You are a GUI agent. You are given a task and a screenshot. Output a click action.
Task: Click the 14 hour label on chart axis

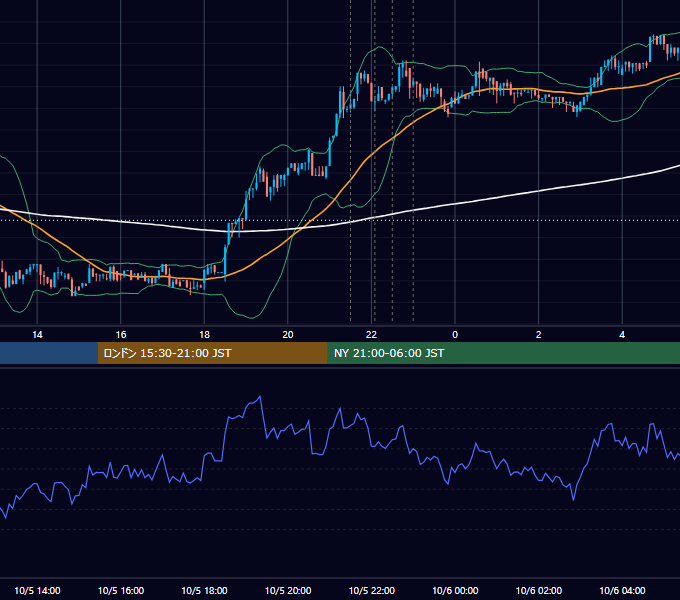click(37, 335)
